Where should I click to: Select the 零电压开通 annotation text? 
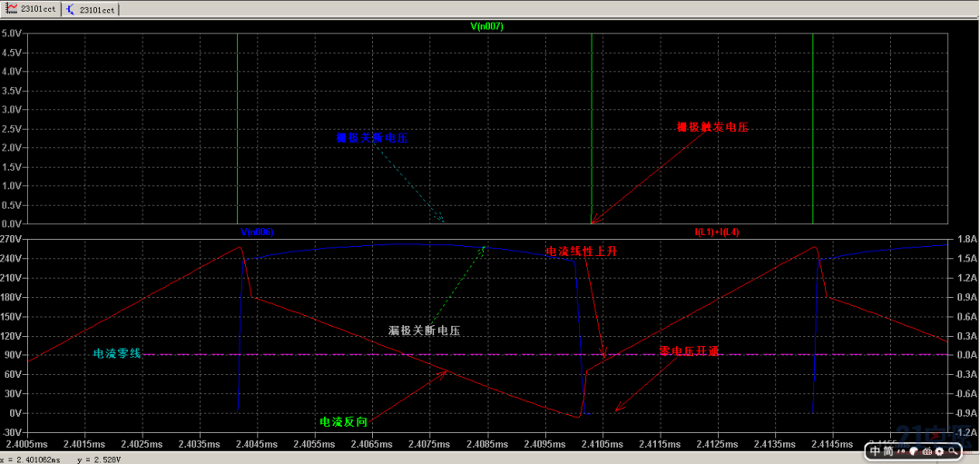[x=689, y=351]
